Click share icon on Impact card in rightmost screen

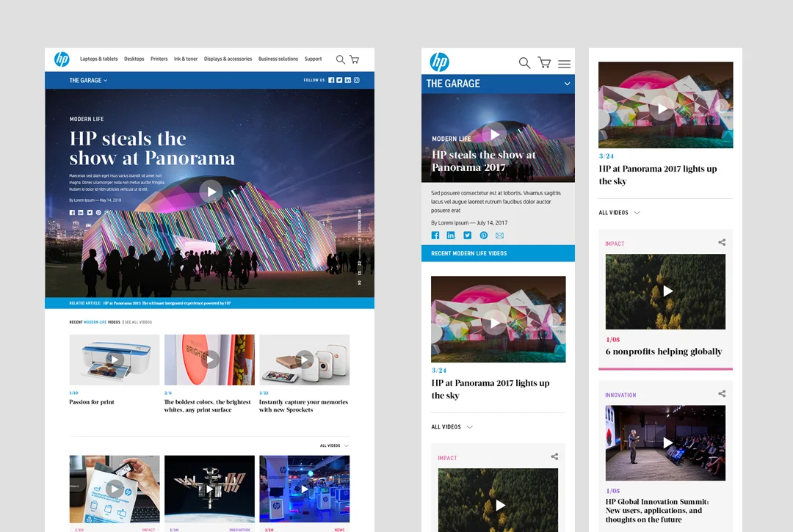point(722,242)
